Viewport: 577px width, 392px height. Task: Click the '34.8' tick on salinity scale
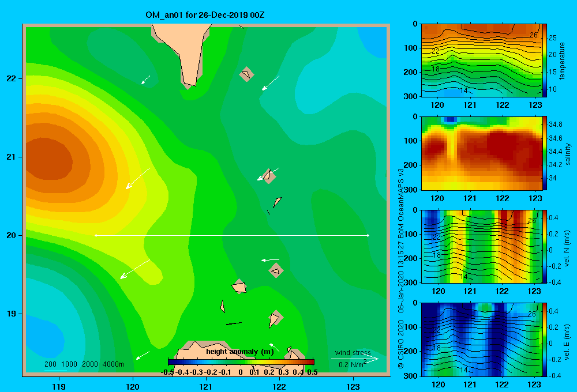click(x=555, y=125)
